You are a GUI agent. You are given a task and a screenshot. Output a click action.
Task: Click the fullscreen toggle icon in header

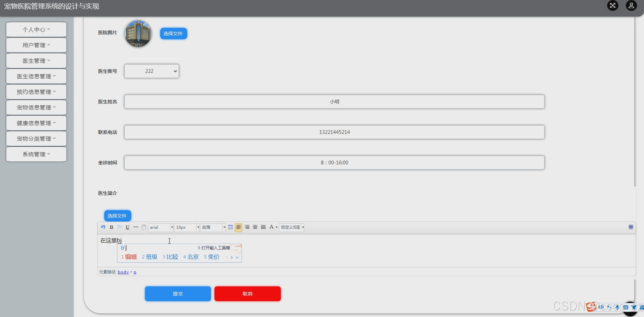[612, 5]
